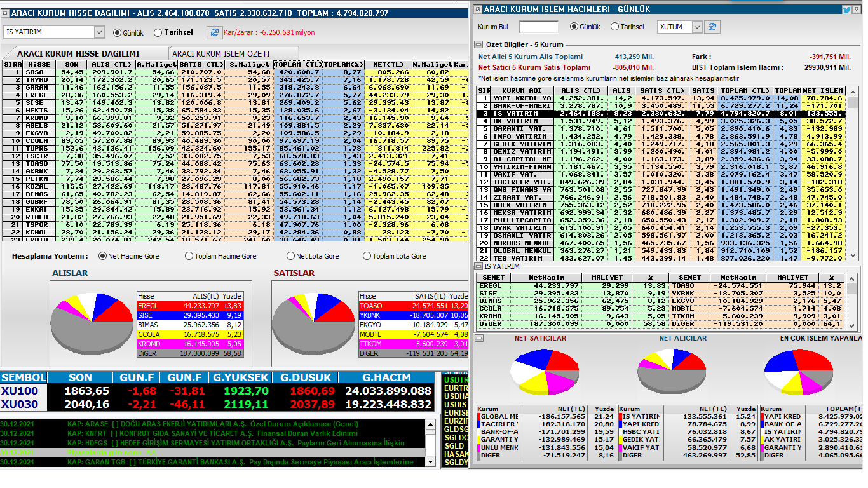Click EREGL row in IS YATIRIM detail table
The height and width of the screenshot is (488, 868).
click(571, 286)
